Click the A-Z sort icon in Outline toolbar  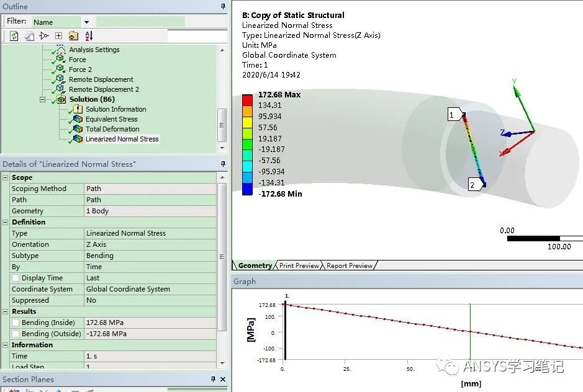[x=89, y=36]
